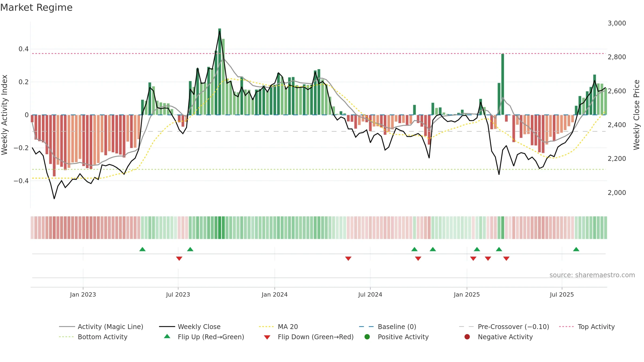644x362 pixels.
Task: Click the source: sharemaestro.com text
Action: pyautogui.click(x=592, y=275)
